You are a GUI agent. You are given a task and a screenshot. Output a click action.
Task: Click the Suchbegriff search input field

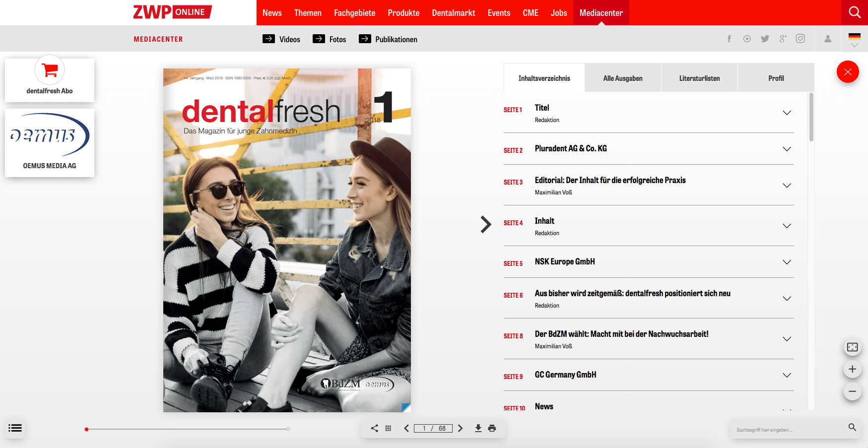[x=789, y=430]
